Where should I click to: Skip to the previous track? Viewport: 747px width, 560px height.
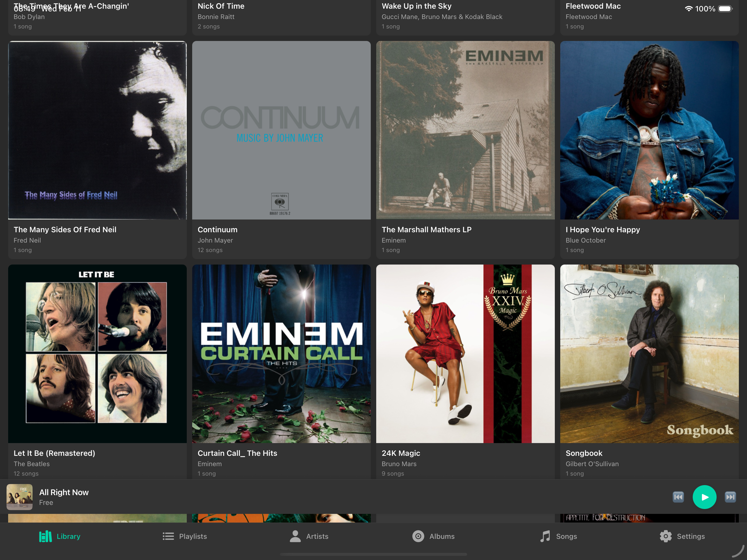pos(678,497)
